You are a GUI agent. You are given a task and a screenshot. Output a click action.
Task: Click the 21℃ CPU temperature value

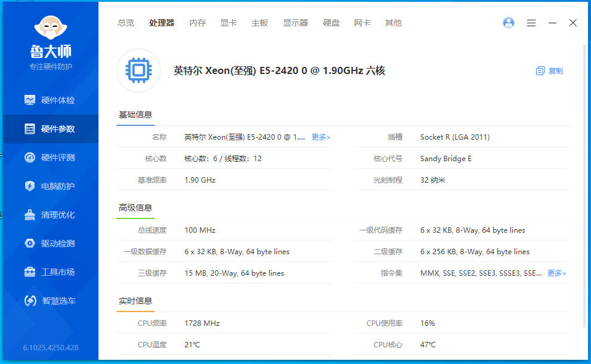(x=192, y=345)
